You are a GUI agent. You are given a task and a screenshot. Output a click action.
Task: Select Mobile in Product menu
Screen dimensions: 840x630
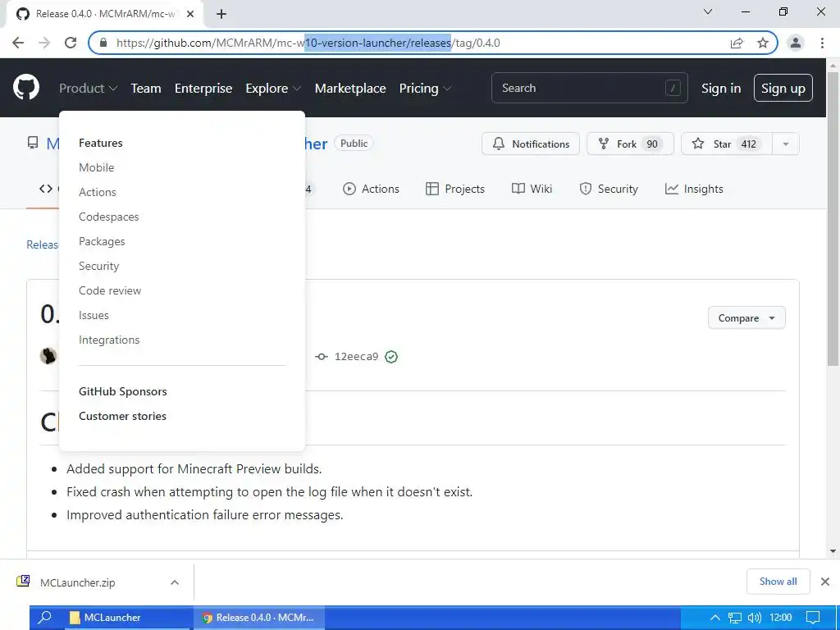pos(97,167)
